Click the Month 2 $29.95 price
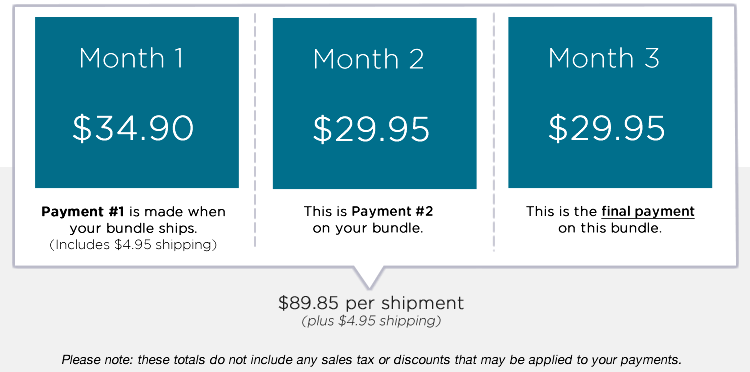Viewport: 750px width, 372px height. click(x=371, y=129)
